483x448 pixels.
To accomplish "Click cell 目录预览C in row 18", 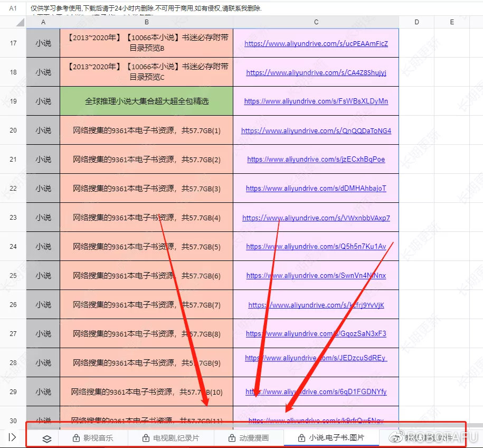I will [147, 72].
